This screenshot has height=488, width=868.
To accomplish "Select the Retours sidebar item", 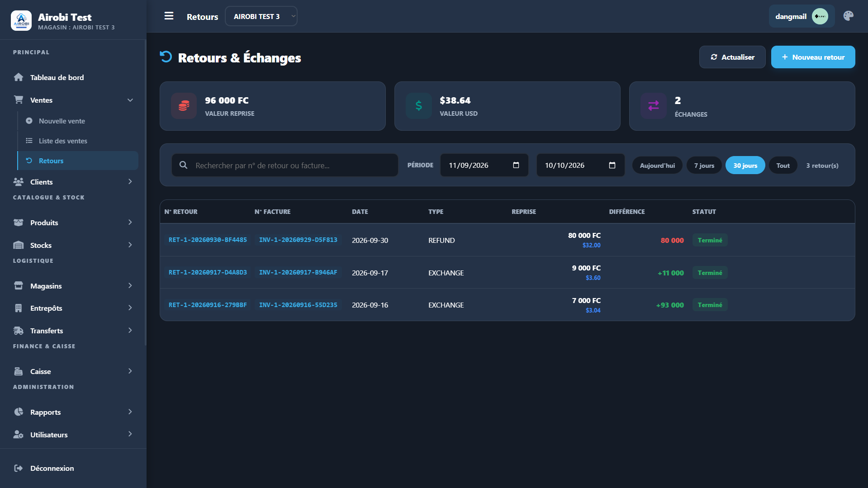I will pyautogui.click(x=78, y=161).
